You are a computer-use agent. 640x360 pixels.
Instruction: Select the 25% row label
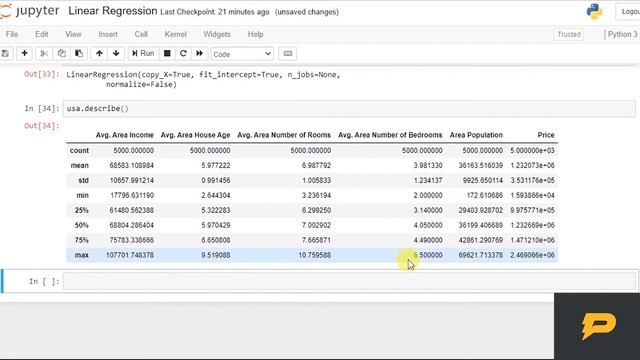[82, 210]
